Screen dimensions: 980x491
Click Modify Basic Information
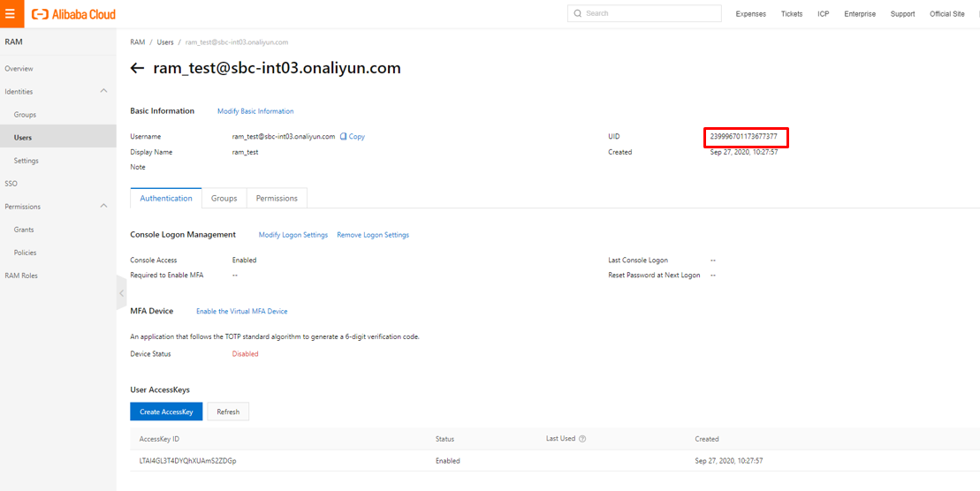pos(255,111)
